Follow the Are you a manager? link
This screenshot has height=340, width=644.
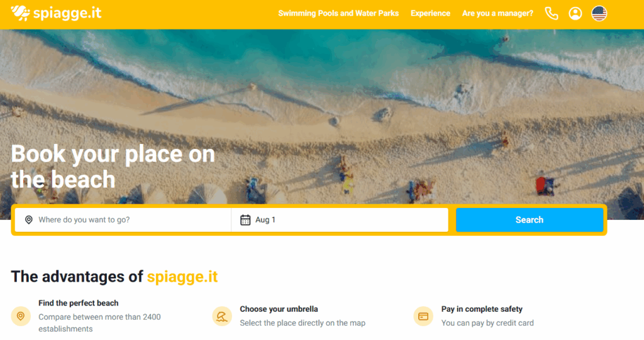[x=497, y=13]
